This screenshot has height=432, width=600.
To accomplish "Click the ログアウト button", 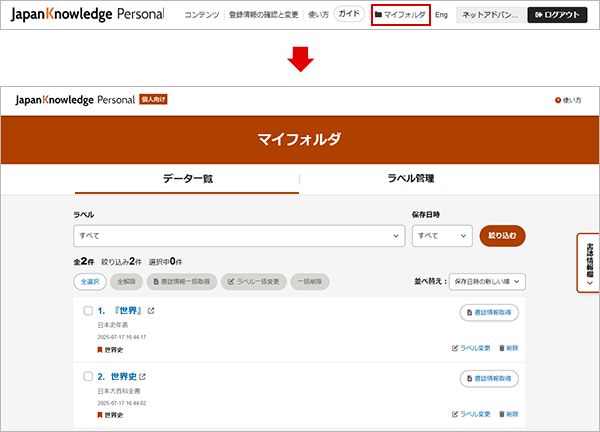I will (557, 15).
